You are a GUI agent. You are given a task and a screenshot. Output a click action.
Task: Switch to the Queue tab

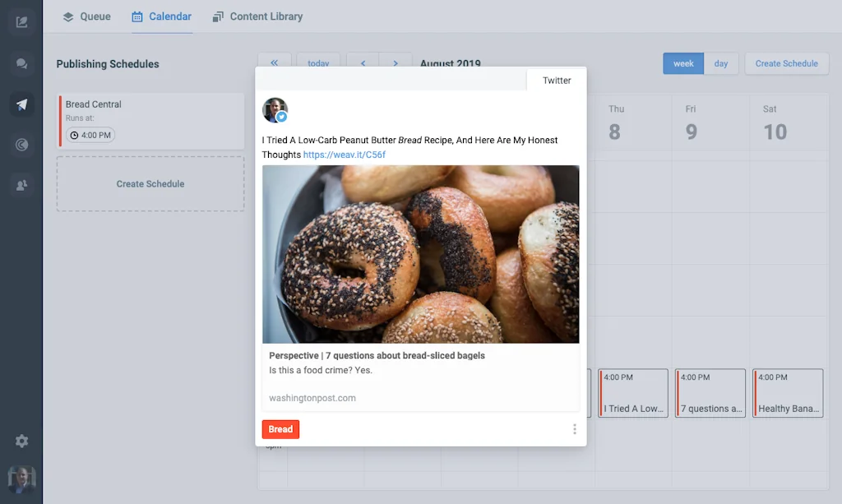click(x=86, y=16)
